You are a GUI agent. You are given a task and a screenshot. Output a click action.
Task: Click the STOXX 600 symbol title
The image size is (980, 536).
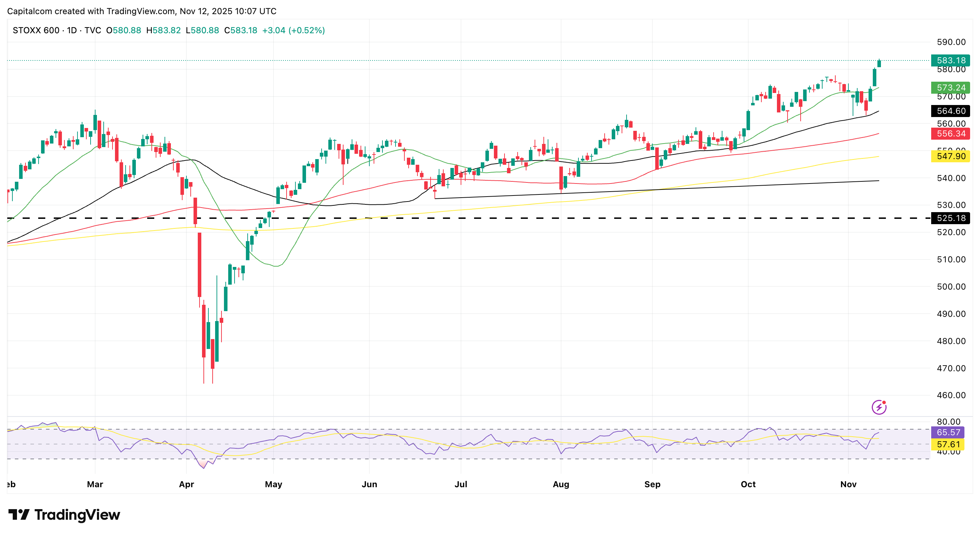click(x=36, y=30)
